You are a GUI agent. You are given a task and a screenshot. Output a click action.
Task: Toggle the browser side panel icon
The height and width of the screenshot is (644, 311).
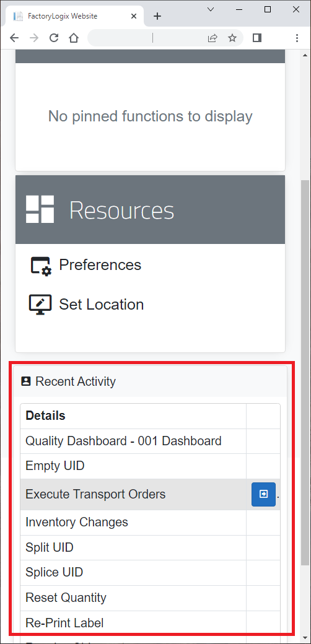[x=257, y=38]
